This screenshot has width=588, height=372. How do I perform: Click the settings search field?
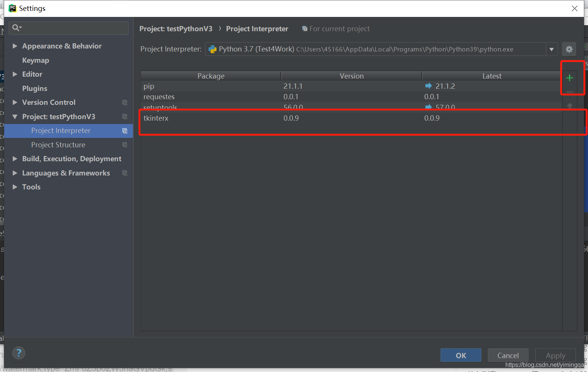(69, 28)
